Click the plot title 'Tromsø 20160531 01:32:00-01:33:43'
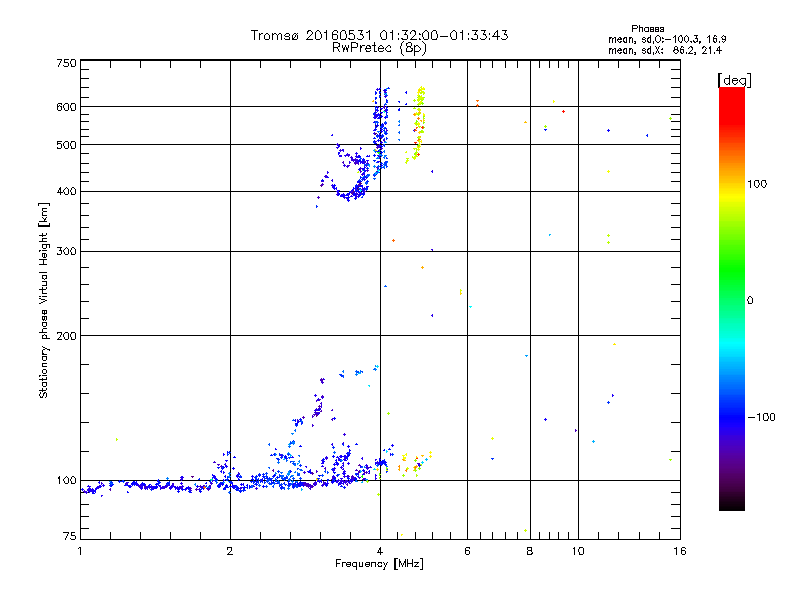The width and height of the screenshot is (800, 600). [379, 35]
